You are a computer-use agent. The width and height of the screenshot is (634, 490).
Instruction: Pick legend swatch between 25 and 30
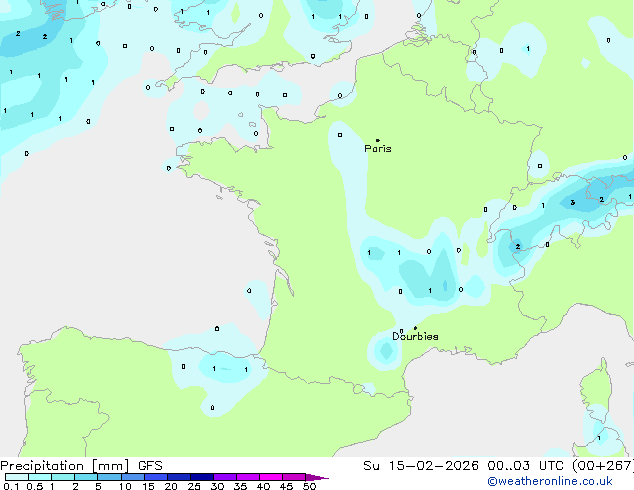tap(202, 477)
